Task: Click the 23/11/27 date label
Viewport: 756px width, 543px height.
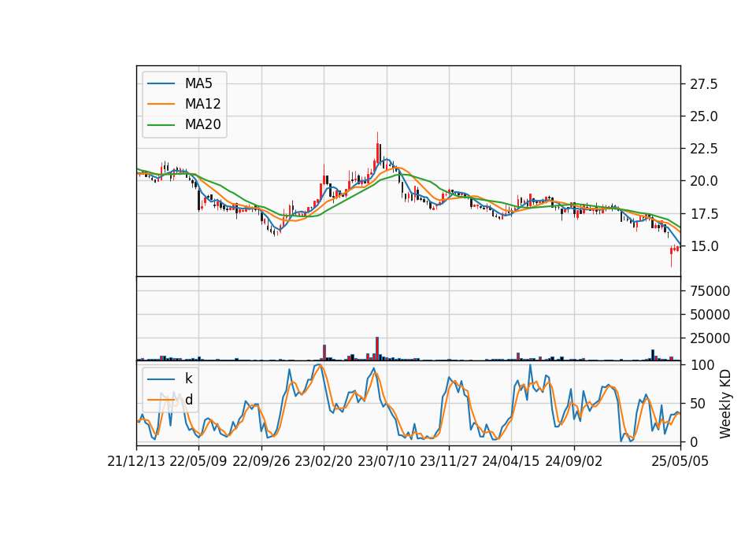Action: click(x=448, y=461)
